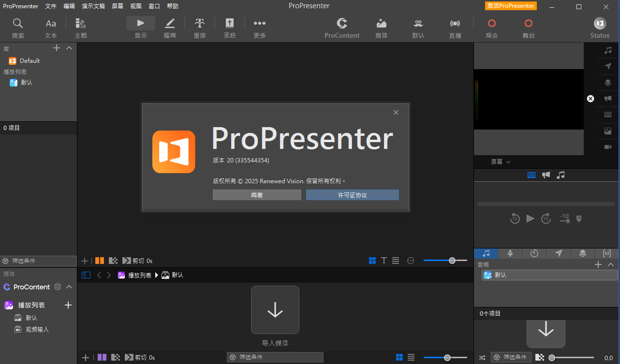Select the 视频输入 media playlist item
620x364 pixels.
37,330
